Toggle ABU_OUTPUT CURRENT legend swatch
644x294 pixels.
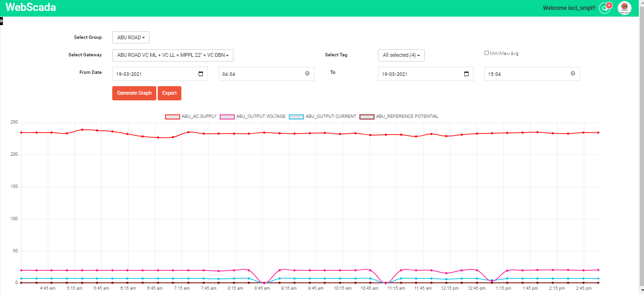point(296,116)
